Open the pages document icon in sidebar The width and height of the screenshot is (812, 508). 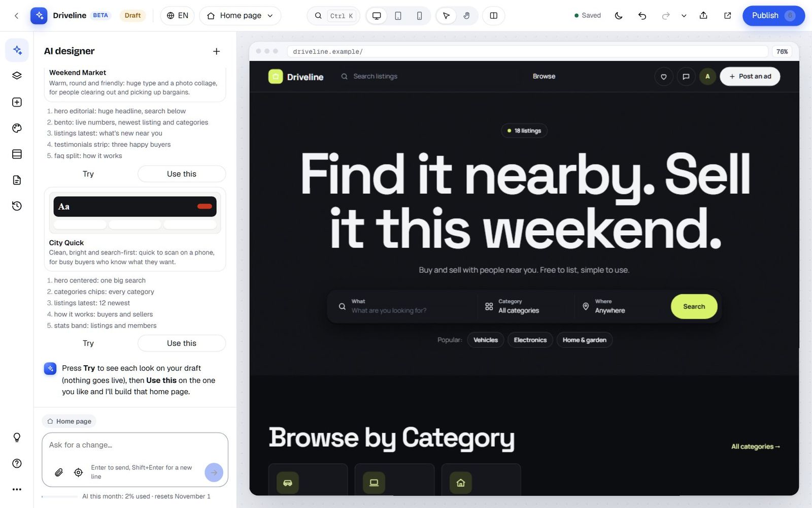[17, 180]
